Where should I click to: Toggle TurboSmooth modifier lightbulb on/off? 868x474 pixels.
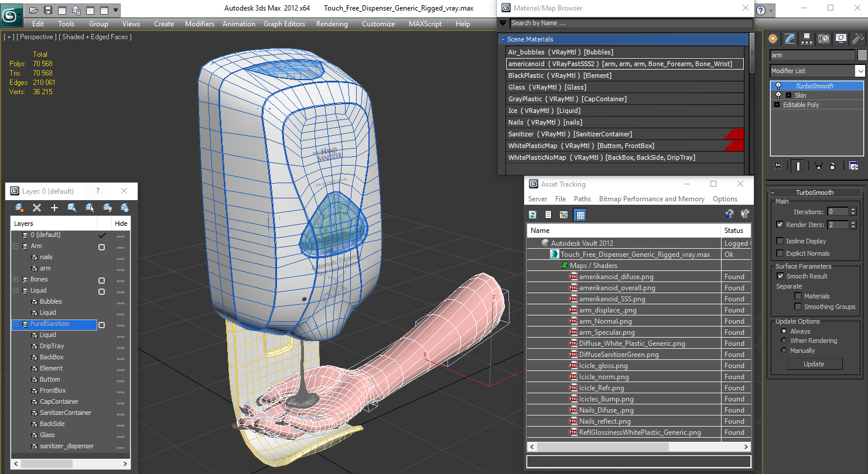point(778,86)
